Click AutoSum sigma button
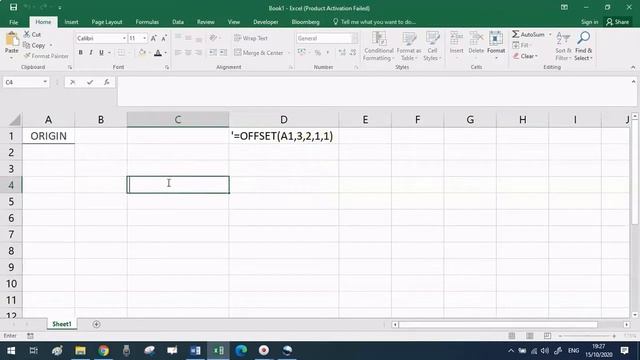Image resolution: width=640 pixels, height=360 pixels. click(x=528, y=34)
